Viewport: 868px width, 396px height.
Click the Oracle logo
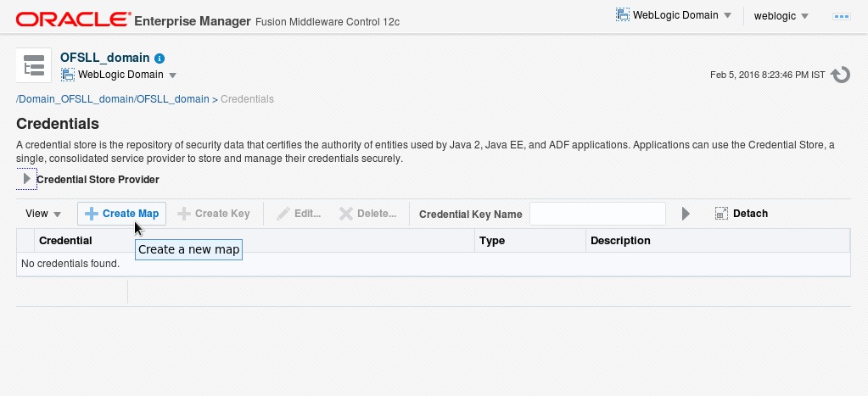coord(73,20)
